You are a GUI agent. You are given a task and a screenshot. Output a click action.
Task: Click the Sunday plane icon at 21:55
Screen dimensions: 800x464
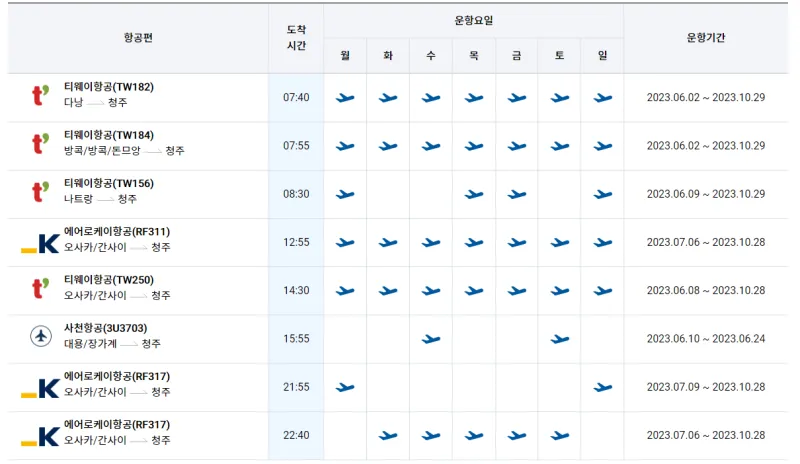tap(602, 388)
